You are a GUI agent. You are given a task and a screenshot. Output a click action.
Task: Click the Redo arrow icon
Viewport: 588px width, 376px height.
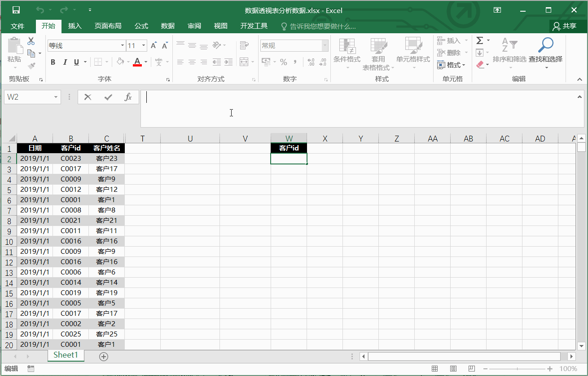click(64, 10)
